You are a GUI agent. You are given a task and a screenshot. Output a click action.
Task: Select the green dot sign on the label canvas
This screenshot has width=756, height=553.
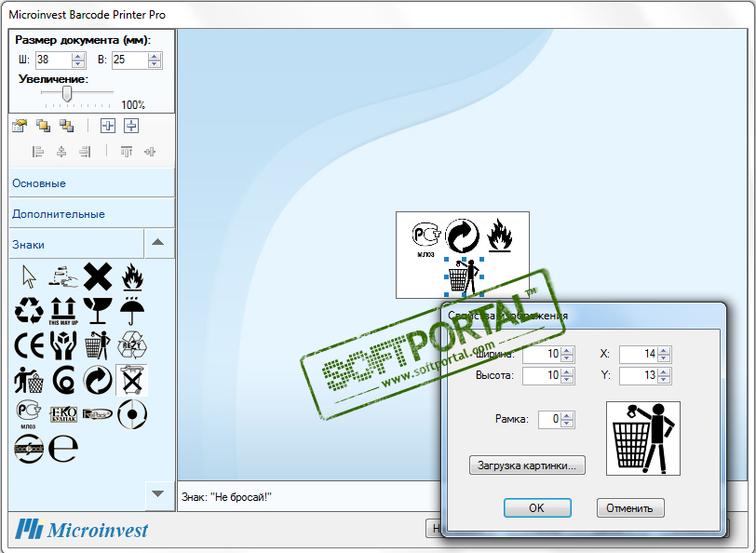[462, 236]
